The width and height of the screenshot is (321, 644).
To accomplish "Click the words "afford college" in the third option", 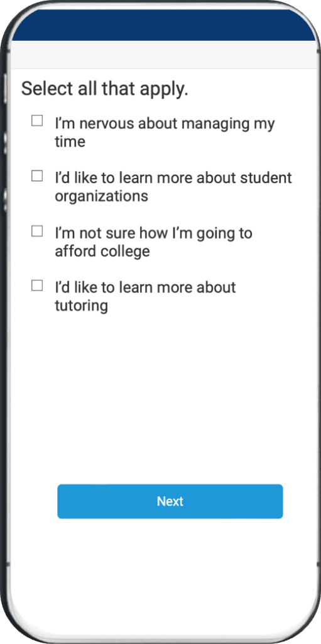I will pos(102,251).
